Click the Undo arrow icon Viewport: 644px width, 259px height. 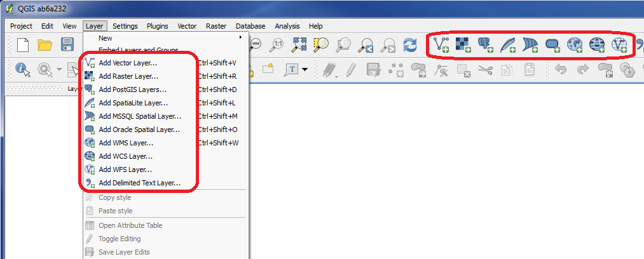[561, 69]
